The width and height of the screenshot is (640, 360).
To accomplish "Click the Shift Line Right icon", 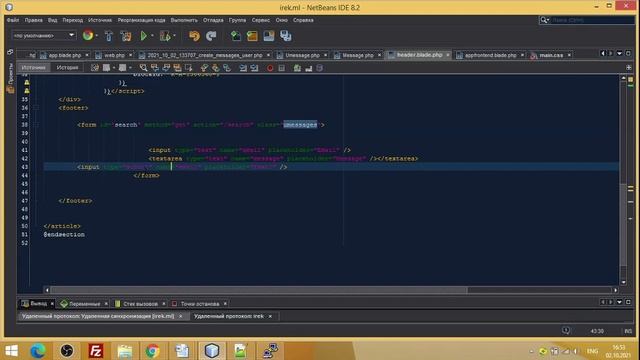I will tap(254, 68).
